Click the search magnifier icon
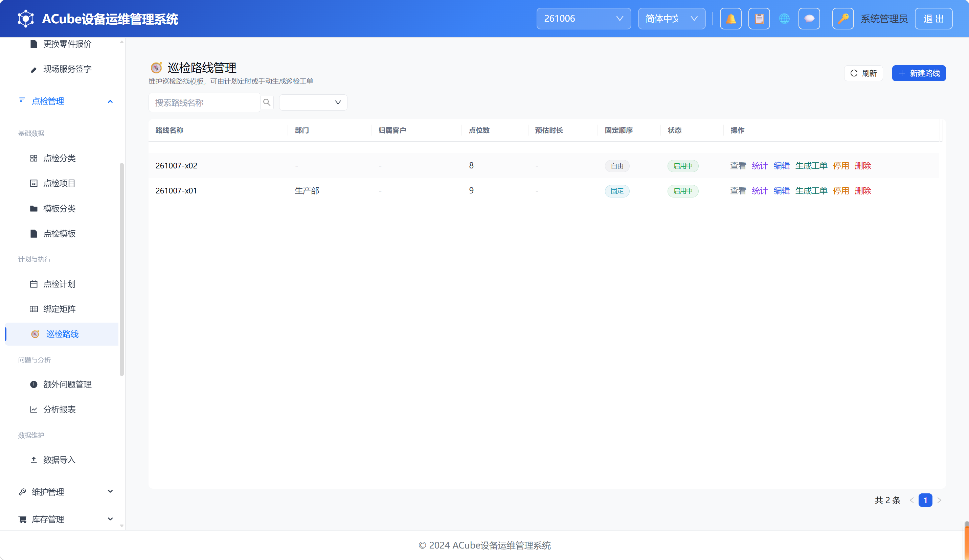The image size is (969, 560). pos(267,102)
